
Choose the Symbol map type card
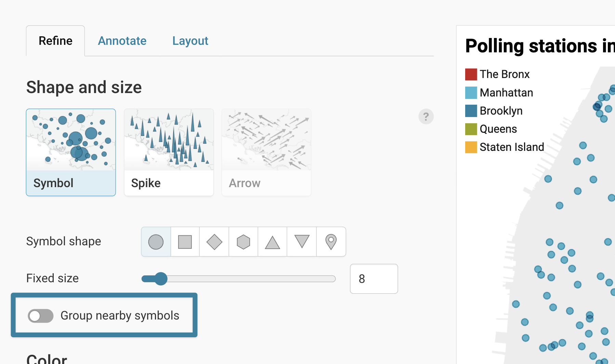71,152
